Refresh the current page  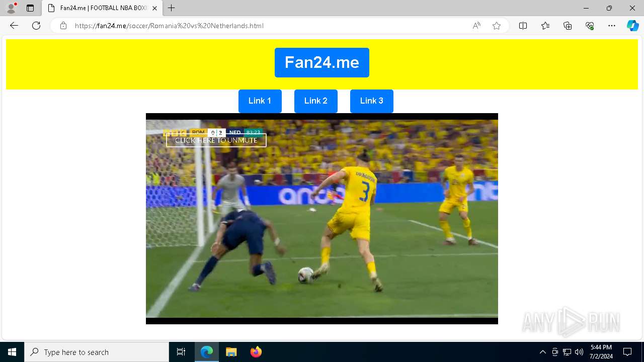[36, 26]
